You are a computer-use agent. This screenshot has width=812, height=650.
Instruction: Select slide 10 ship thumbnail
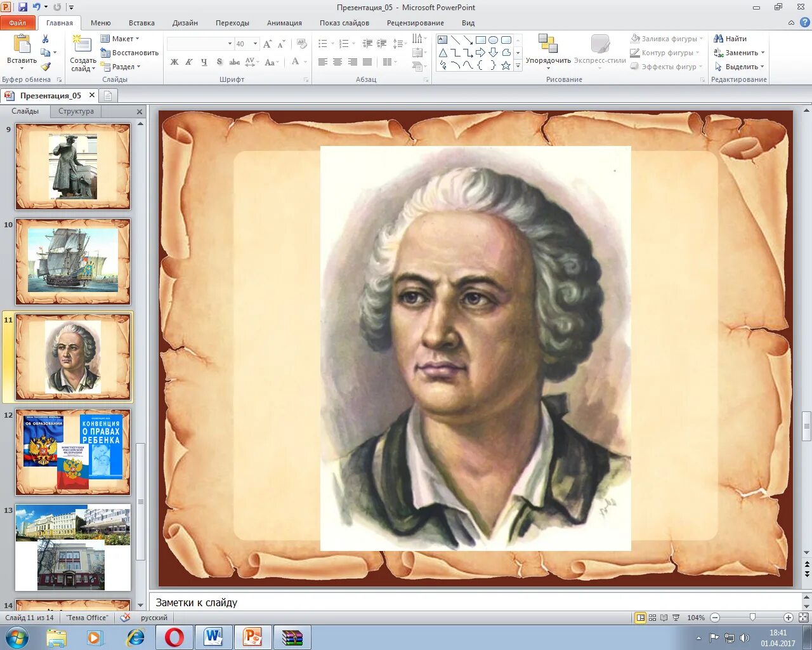tap(73, 262)
